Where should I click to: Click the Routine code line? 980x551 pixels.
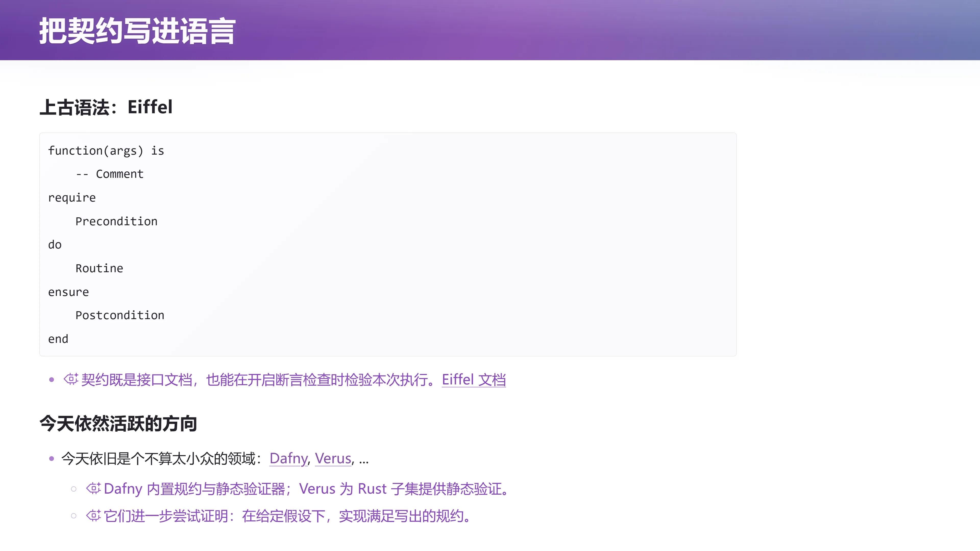pyautogui.click(x=99, y=268)
